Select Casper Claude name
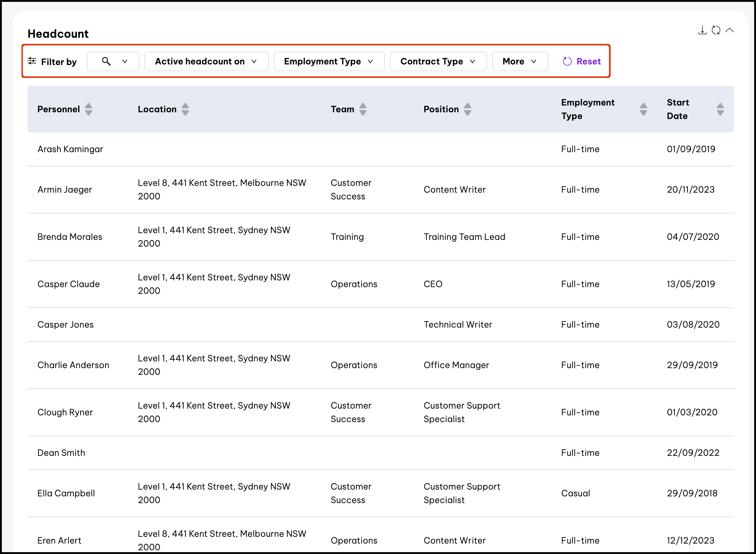 pyautogui.click(x=68, y=284)
